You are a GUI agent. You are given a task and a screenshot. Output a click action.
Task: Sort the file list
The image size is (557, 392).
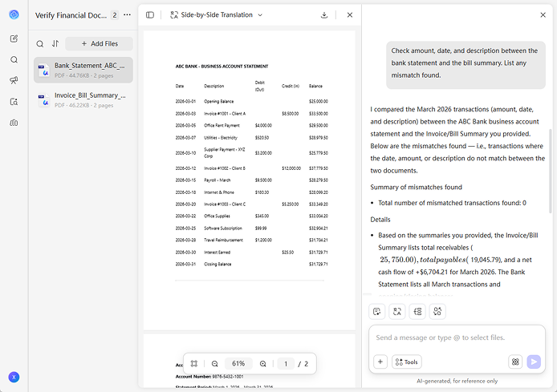click(x=55, y=43)
